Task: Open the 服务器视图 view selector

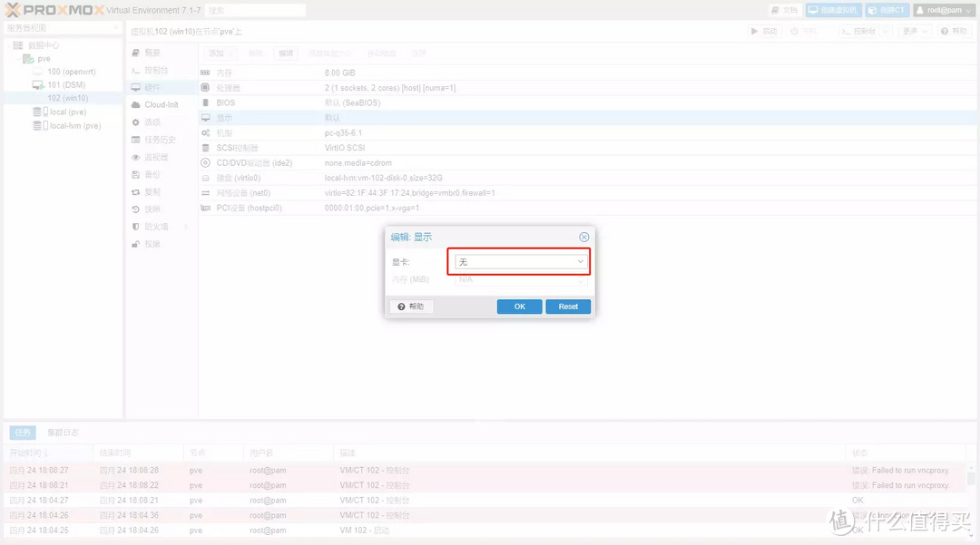Action: [63, 28]
